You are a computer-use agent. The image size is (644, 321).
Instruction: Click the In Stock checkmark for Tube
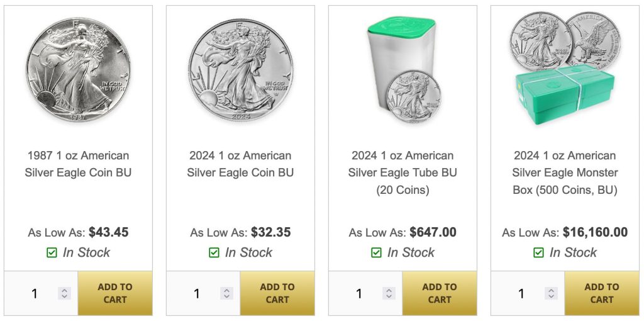[377, 253]
